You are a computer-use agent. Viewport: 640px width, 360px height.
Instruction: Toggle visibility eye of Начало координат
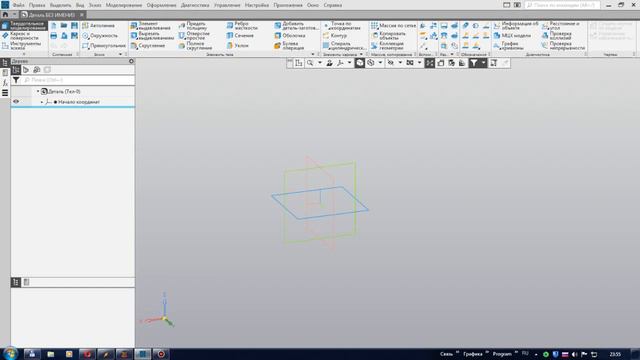pos(16,102)
